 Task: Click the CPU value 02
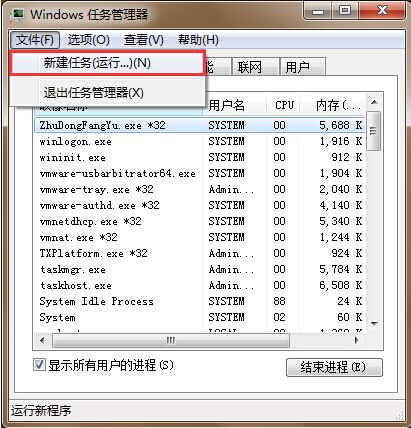pos(279,317)
